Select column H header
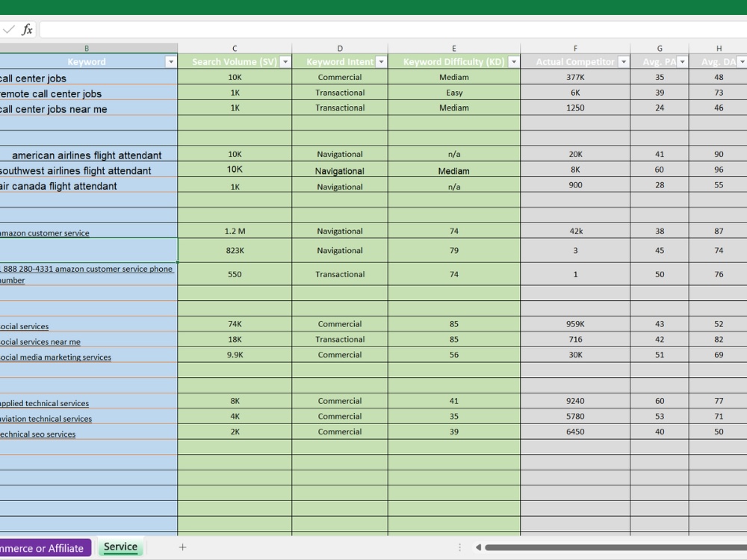The width and height of the screenshot is (747, 560). [719, 48]
